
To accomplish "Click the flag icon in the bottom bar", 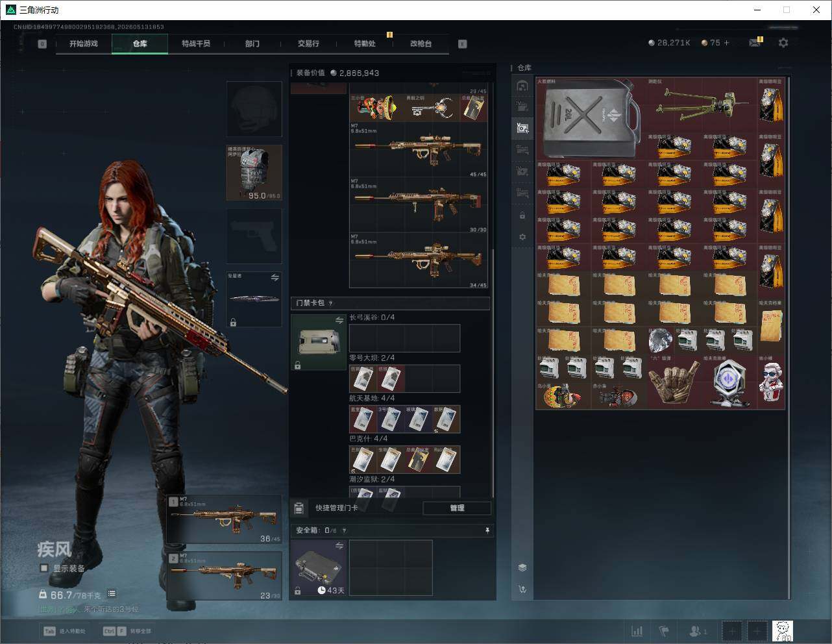I will tap(664, 630).
